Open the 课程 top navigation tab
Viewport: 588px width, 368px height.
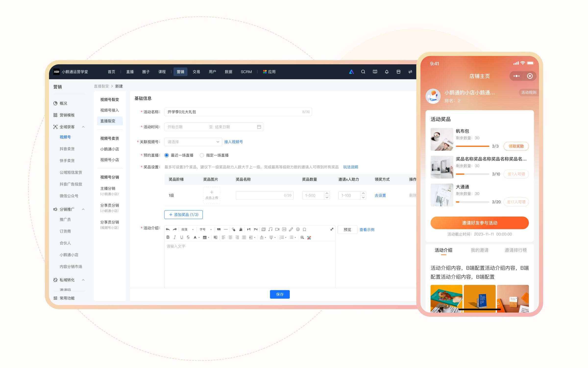162,72
